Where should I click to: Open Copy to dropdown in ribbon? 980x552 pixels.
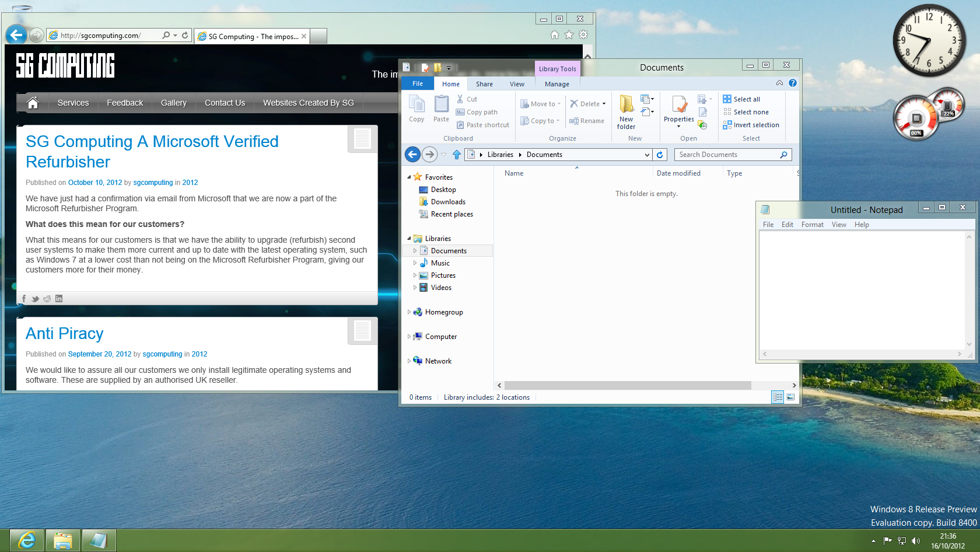[x=540, y=121]
